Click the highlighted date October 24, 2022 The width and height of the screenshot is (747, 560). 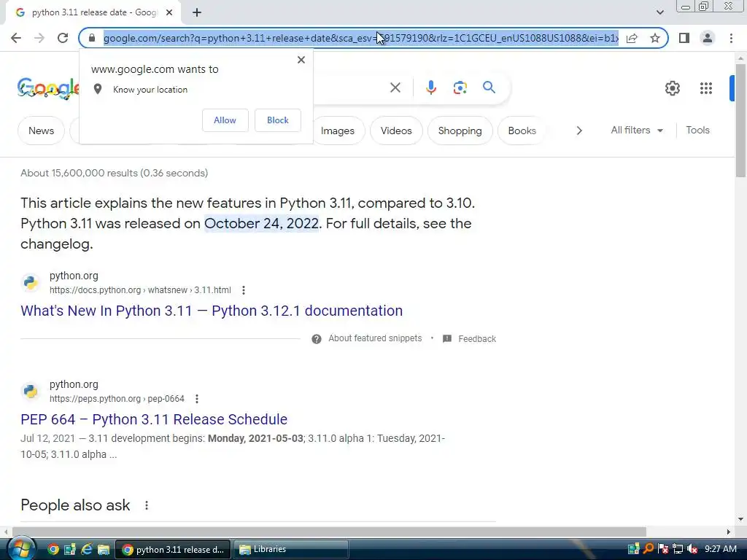[x=262, y=223]
